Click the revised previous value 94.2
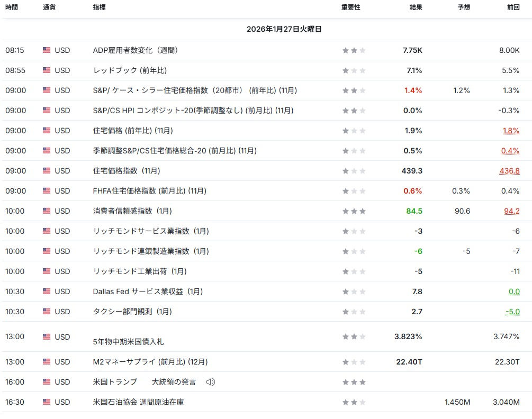The image size is (532, 419). point(511,211)
